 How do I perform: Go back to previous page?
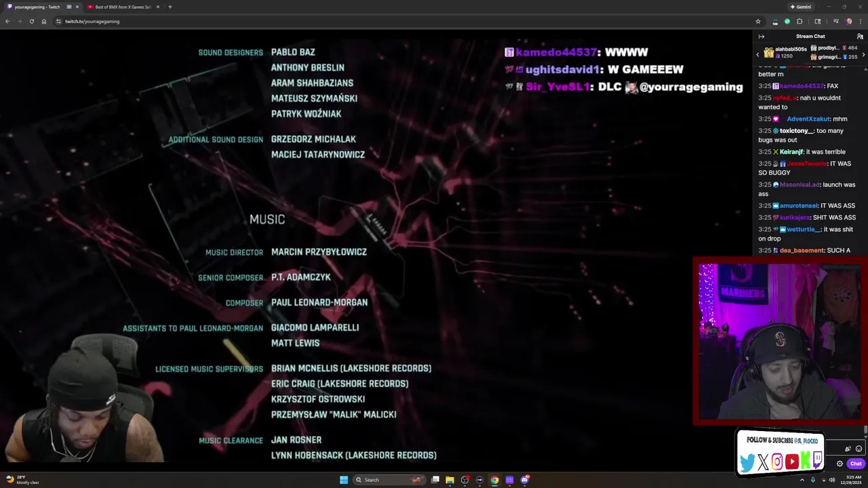[7, 21]
